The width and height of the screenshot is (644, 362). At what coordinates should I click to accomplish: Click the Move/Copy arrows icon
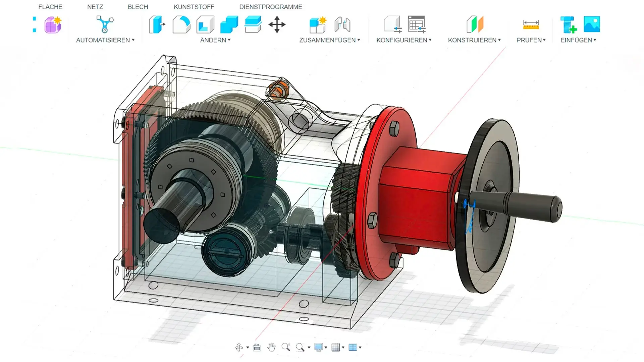277,24
